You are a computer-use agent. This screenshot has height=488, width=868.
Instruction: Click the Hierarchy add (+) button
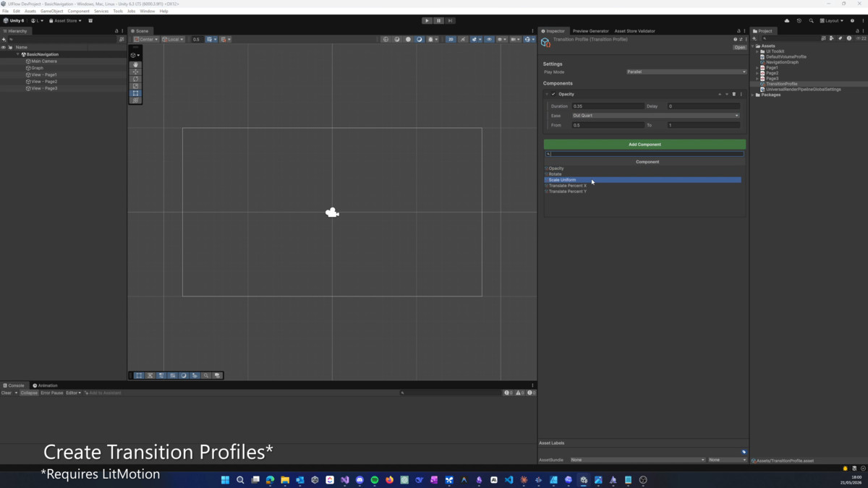(4, 39)
